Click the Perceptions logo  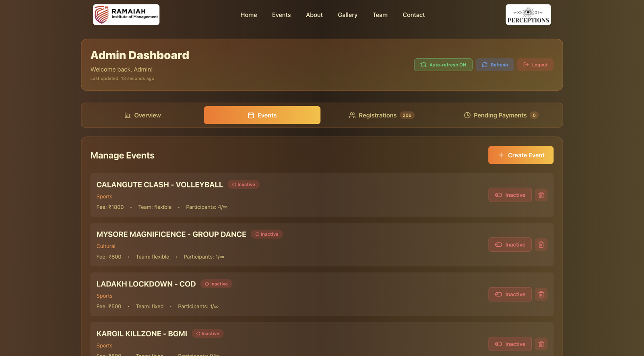coord(528,15)
